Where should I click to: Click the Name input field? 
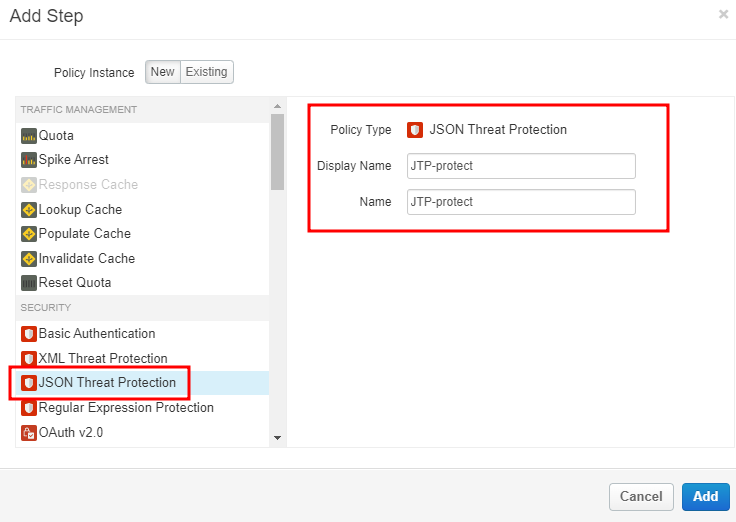coord(521,202)
